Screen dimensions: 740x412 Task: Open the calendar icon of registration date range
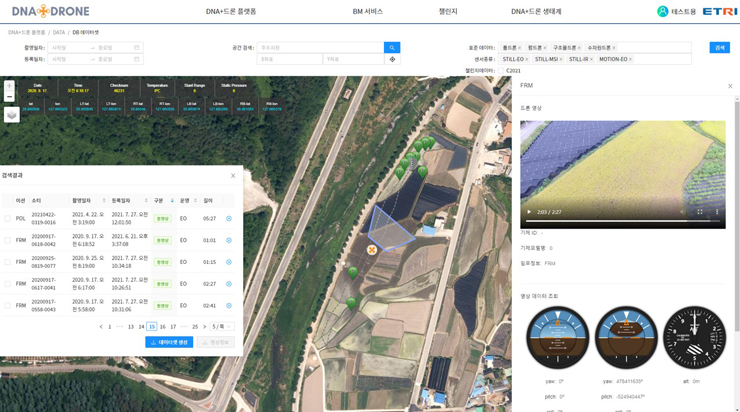click(136, 59)
